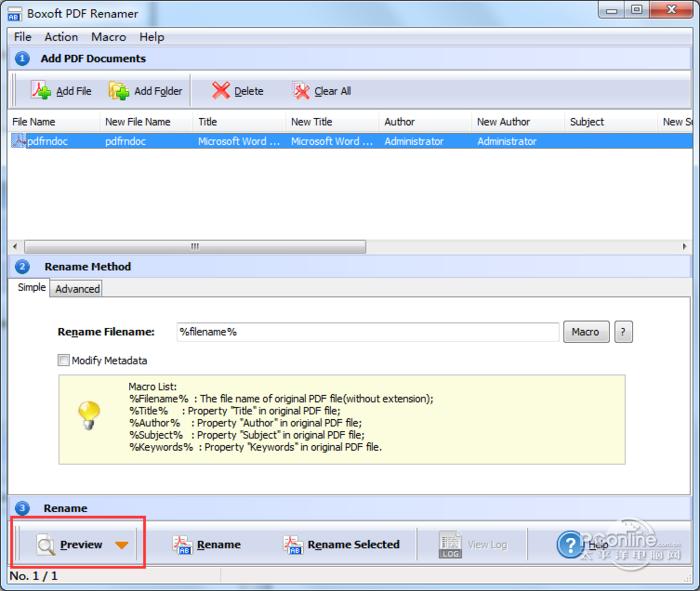700x591 pixels.
Task: Click the Rename Selected PDF icon
Action: [x=293, y=545]
